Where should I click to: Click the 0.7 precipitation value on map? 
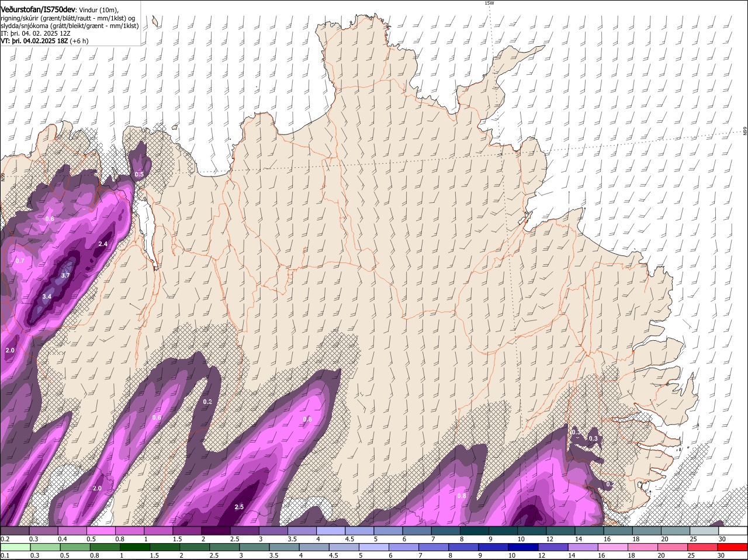(x=20, y=261)
